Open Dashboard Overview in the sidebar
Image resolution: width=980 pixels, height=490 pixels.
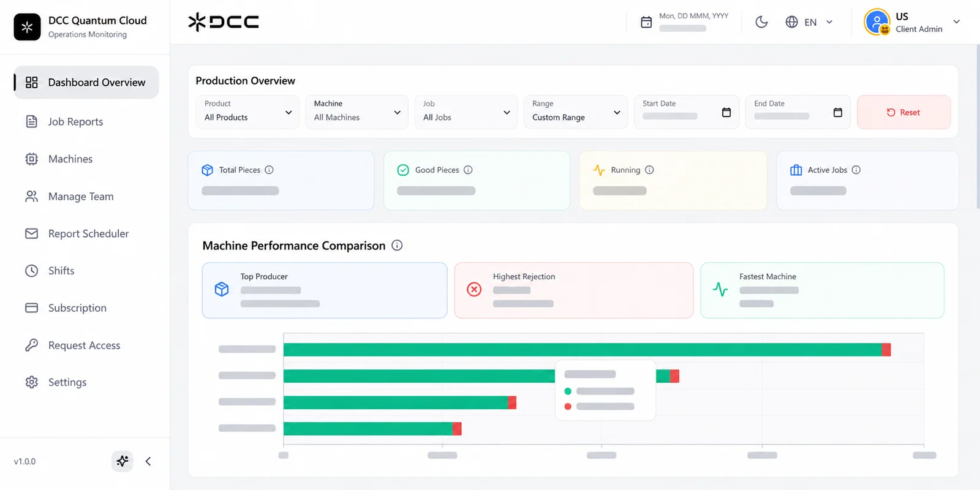click(x=86, y=82)
